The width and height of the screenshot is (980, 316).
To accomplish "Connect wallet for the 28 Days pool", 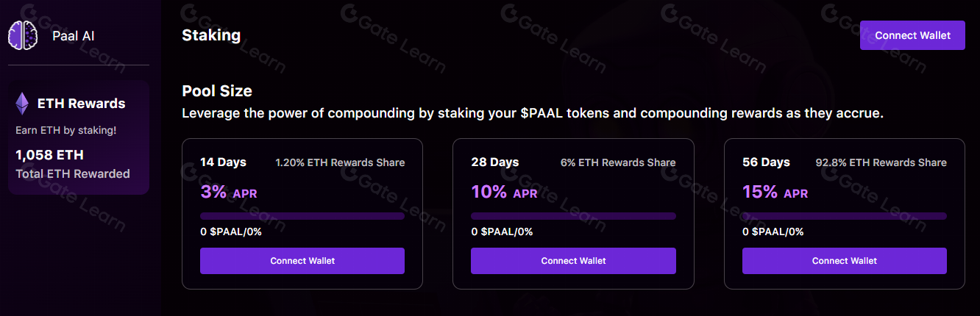I will click(573, 261).
